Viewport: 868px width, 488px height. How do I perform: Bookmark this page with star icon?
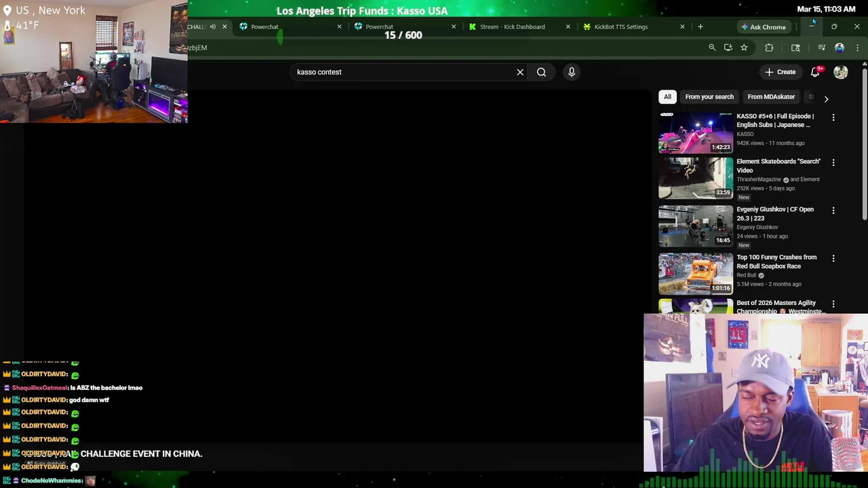click(x=744, y=47)
